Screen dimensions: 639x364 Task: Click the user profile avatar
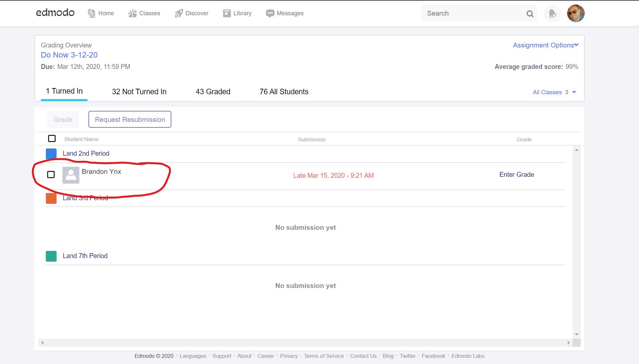click(x=576, y=13)
